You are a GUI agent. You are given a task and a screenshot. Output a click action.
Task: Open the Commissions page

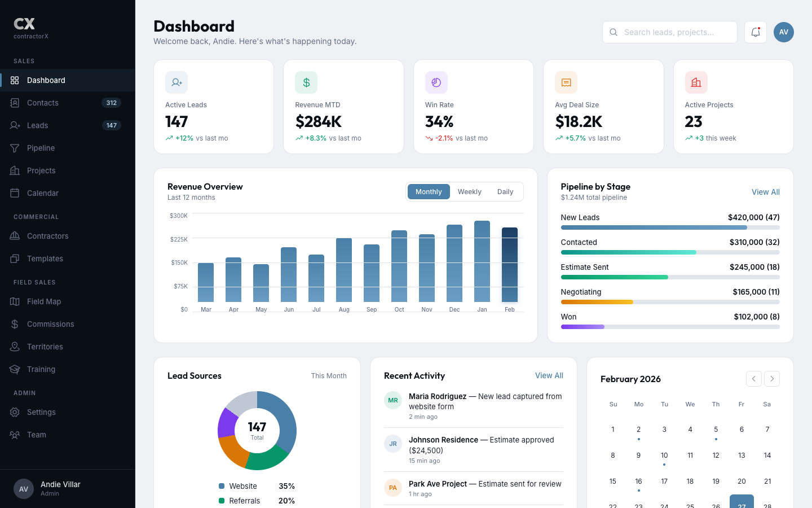click(50, 324)
